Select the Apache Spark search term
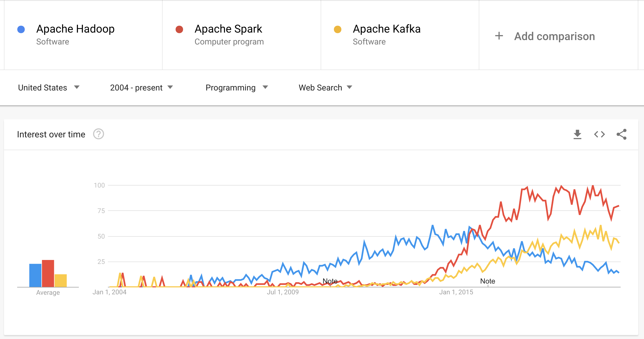This screenshot has width=644, height=339. [x=228, y=29]
